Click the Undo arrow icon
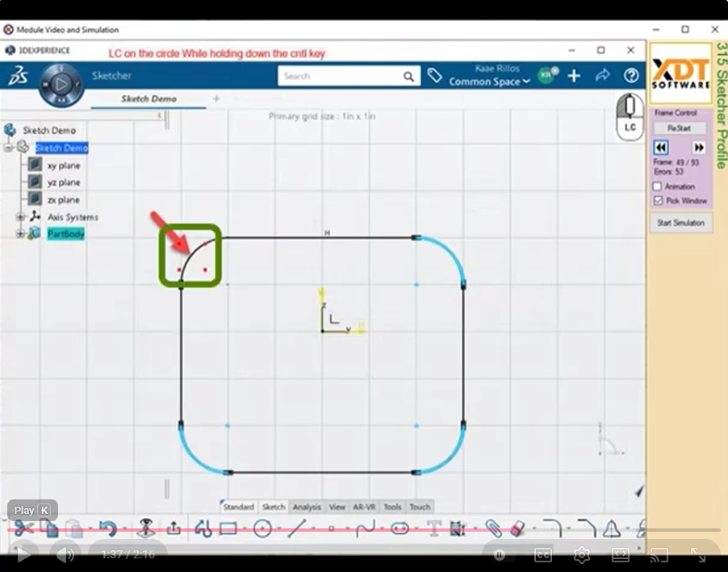The width and height of the screenshot is (728, 572). pyautogui.click(x=108, y=528)
